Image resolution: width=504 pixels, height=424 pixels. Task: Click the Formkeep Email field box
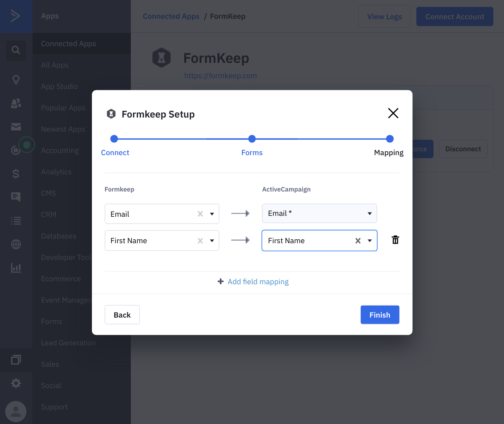click(x=162, y=214)
